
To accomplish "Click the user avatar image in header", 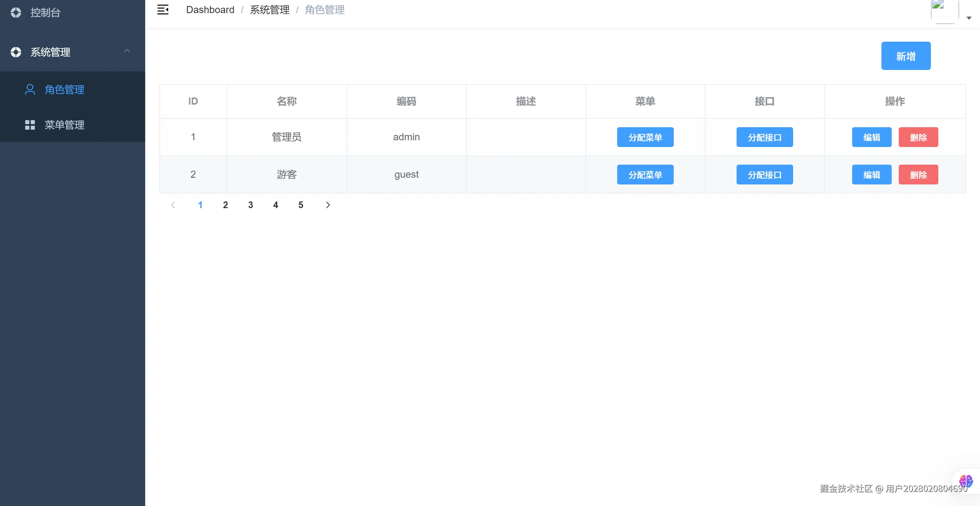I will coord(944,11).
